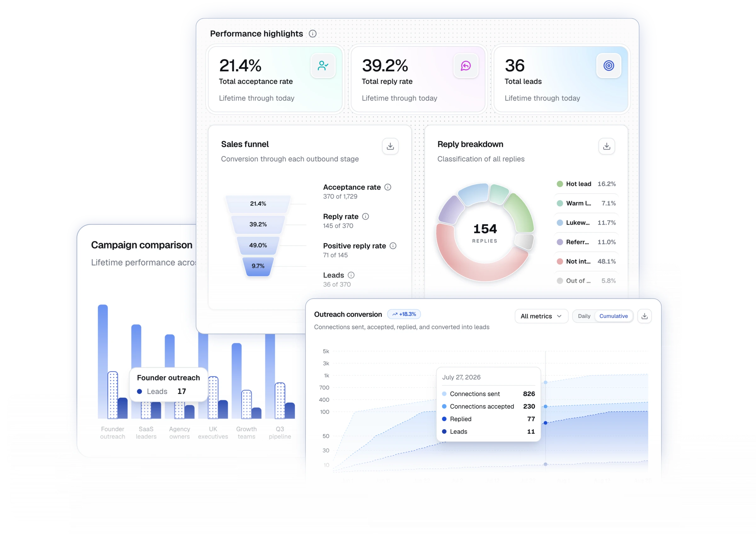Click the reply rate chat bubble icon

pyautogui.click(x=466, y=66)
